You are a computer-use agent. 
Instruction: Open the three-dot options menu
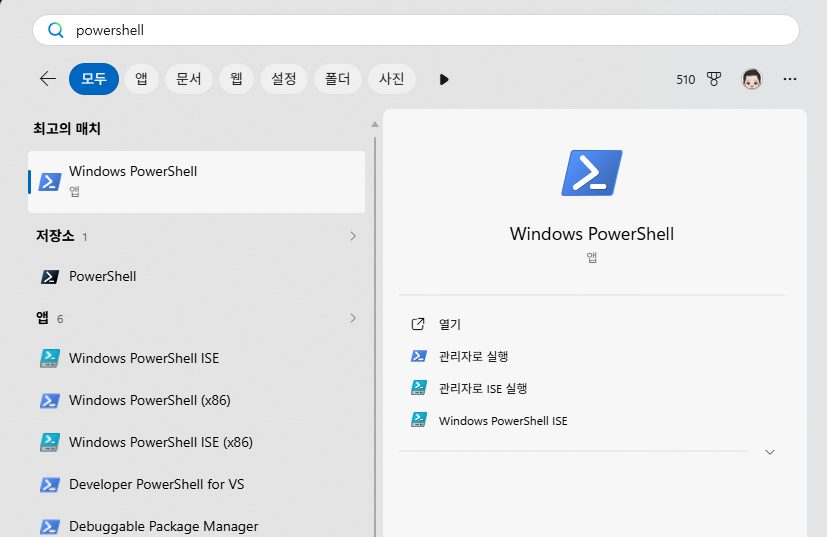(x=790, y=79)
